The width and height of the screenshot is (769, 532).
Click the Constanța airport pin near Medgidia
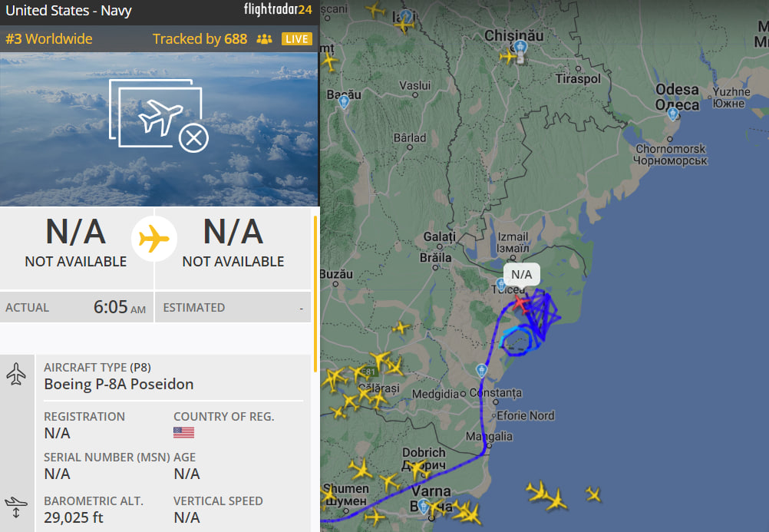pyautogui.click(x=482, y=371)
